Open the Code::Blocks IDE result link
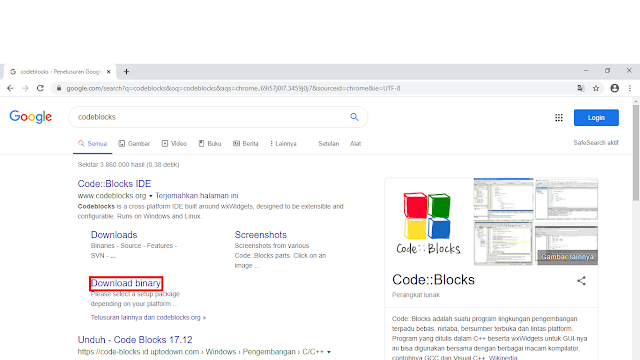The width and height of the screenshot is (640, 360). [x=114, y=184]
